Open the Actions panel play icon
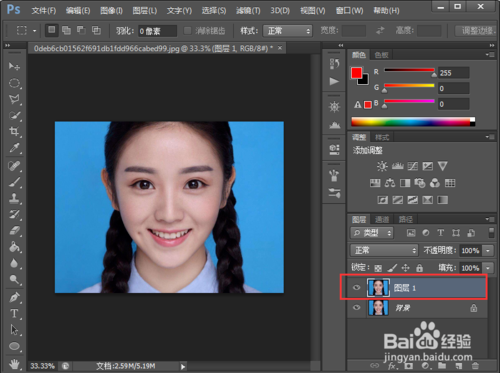The image size is (500, 373). [334, 81]
